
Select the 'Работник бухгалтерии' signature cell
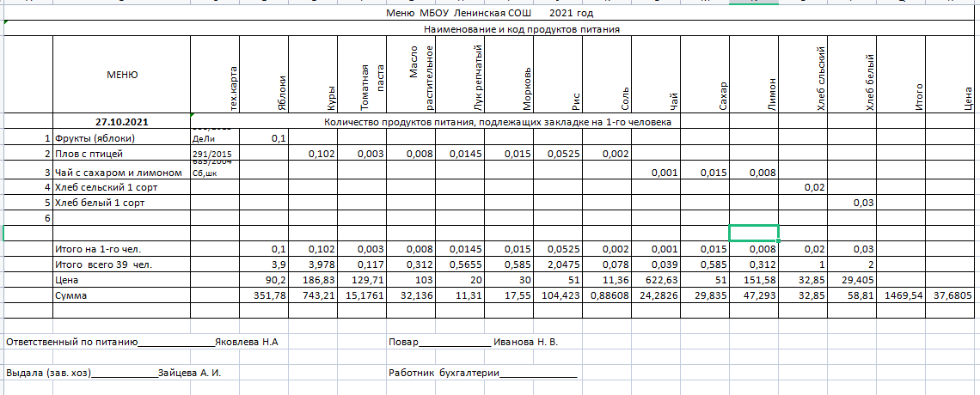click(x=482, y=373)
